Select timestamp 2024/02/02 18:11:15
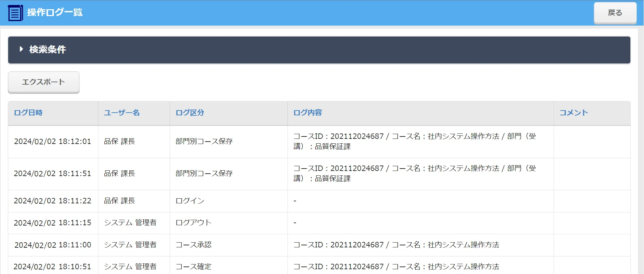The image size is (644, 274). [x=53, y=222]
